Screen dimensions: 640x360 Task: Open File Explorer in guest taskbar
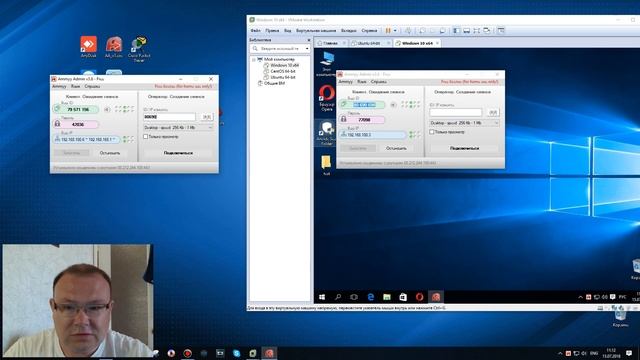pyautogui.click(x=387, y=297)
